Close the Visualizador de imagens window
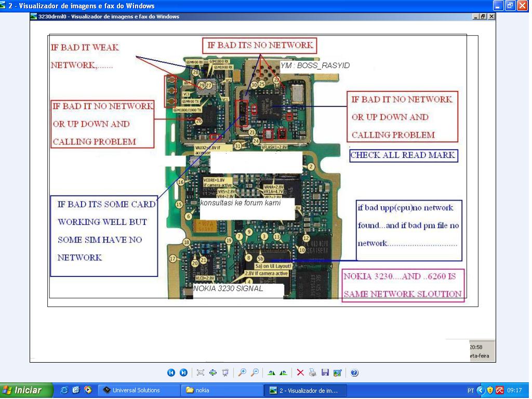 pos(522,6)
